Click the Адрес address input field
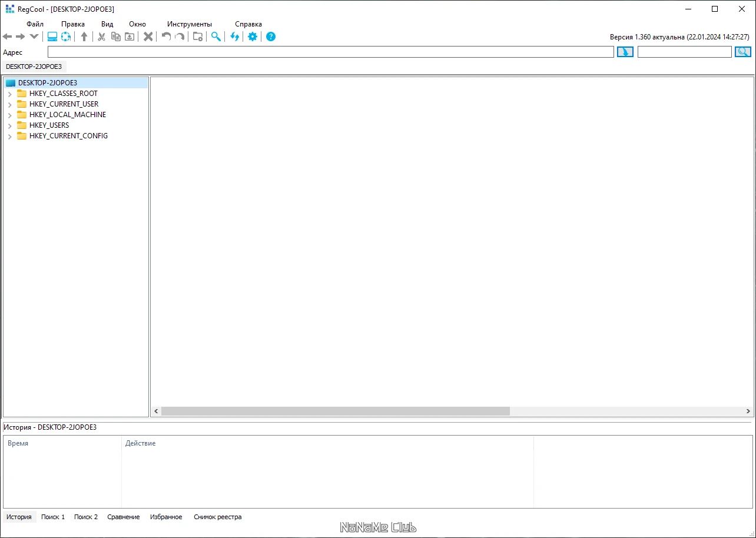 pyautogui.click(x=331, y=52)
